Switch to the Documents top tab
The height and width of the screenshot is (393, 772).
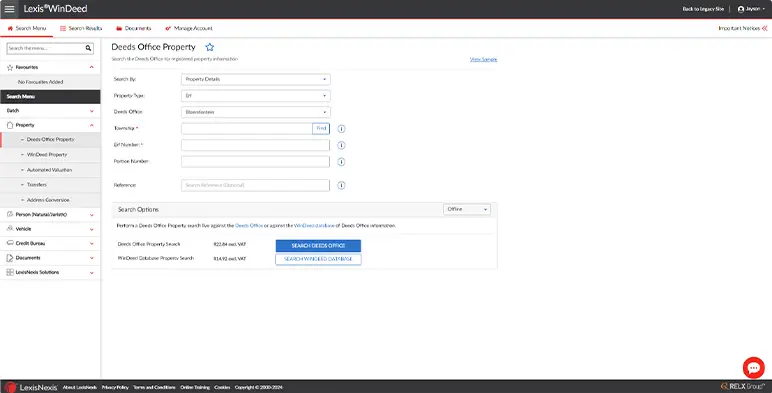point(133,29)
